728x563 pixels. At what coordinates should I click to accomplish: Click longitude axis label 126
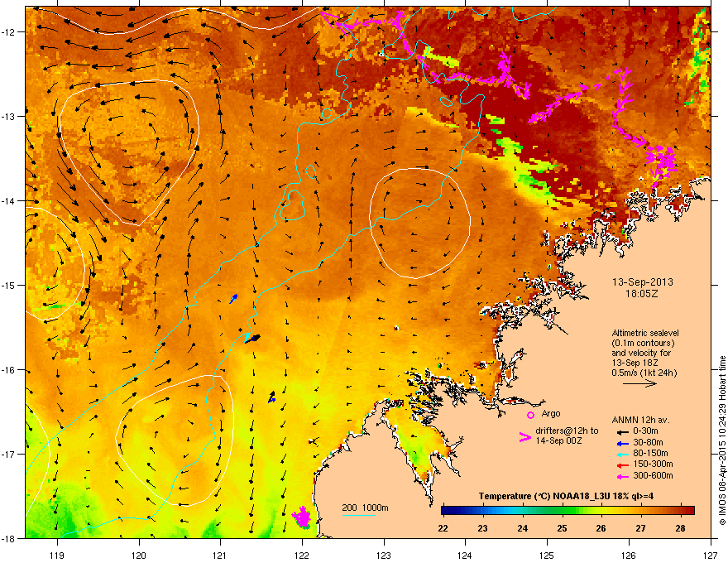(x=629, y=555)
